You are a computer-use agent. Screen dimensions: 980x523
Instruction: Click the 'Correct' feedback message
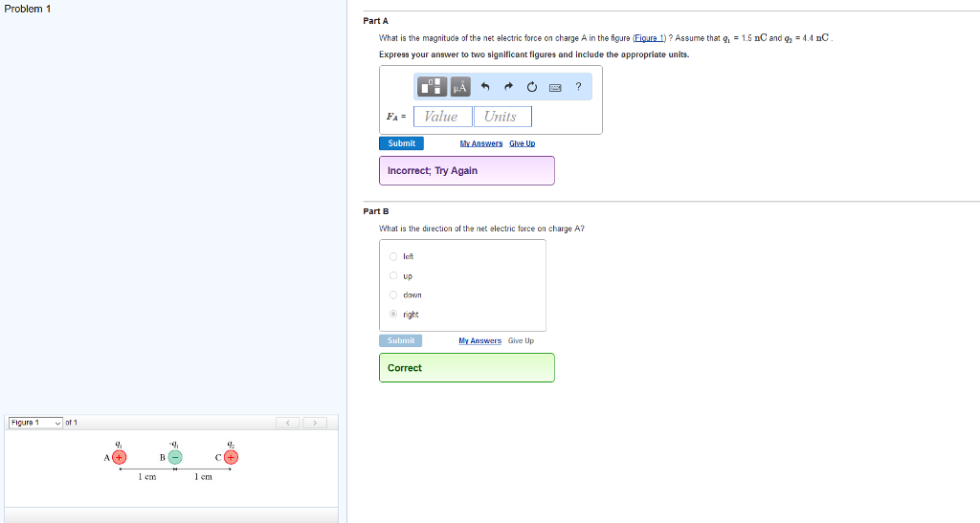pyautogui.click(x=467, y=367)
